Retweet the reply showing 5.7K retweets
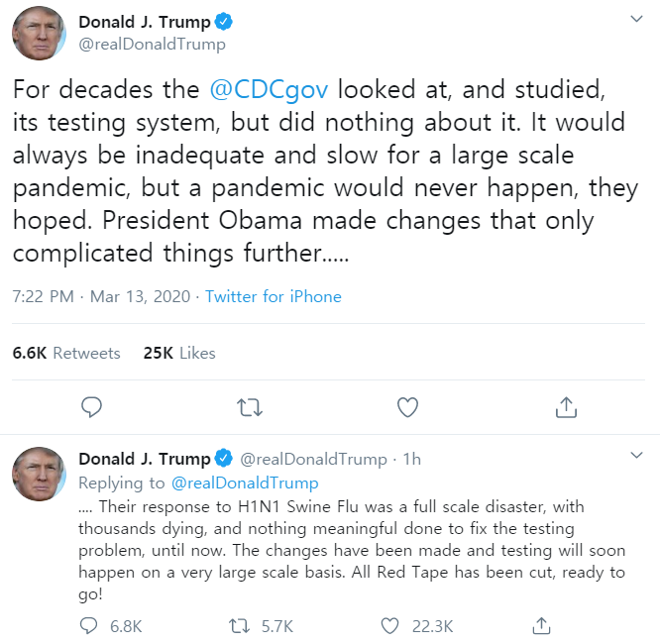The width and height of the screenshot is (660, 644). (x=238, y=625)
